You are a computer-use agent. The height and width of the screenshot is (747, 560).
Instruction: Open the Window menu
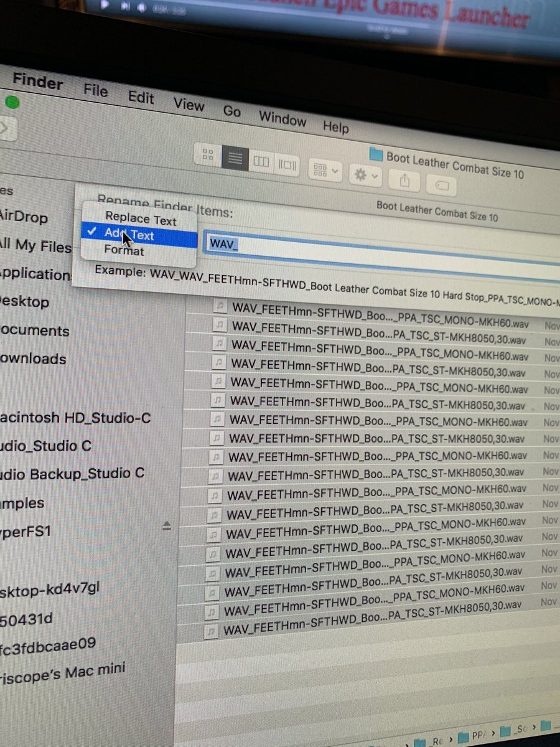[x=282, y=118]
